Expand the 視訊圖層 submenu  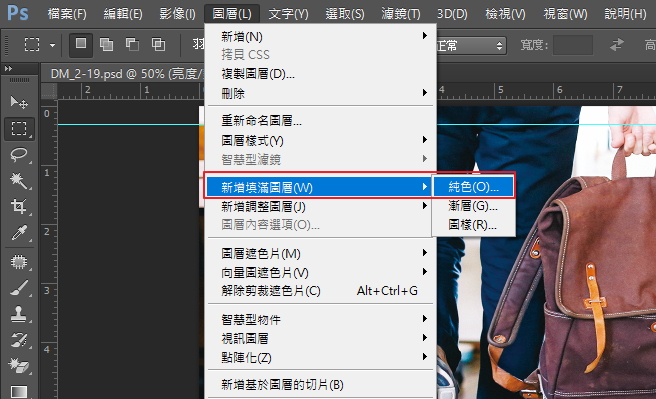point(320,338)
